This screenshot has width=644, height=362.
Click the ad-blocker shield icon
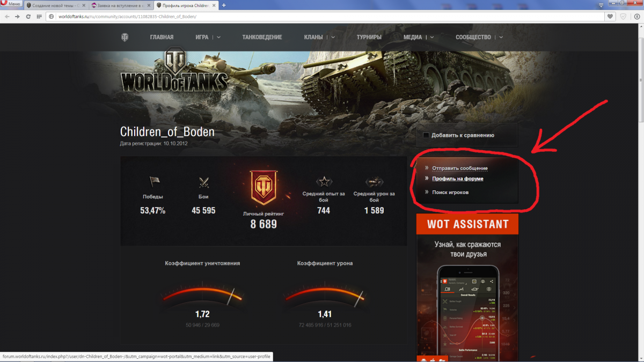623,17
